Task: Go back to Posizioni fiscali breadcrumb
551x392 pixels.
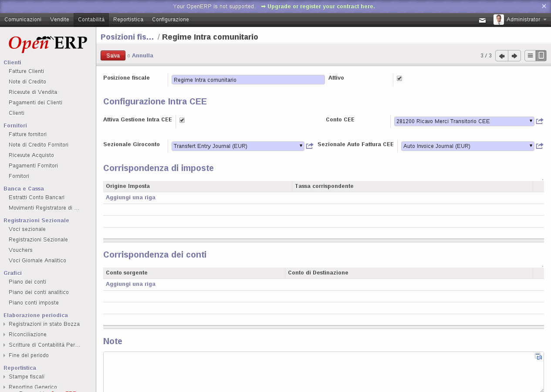Action: [x=127, y=37]
